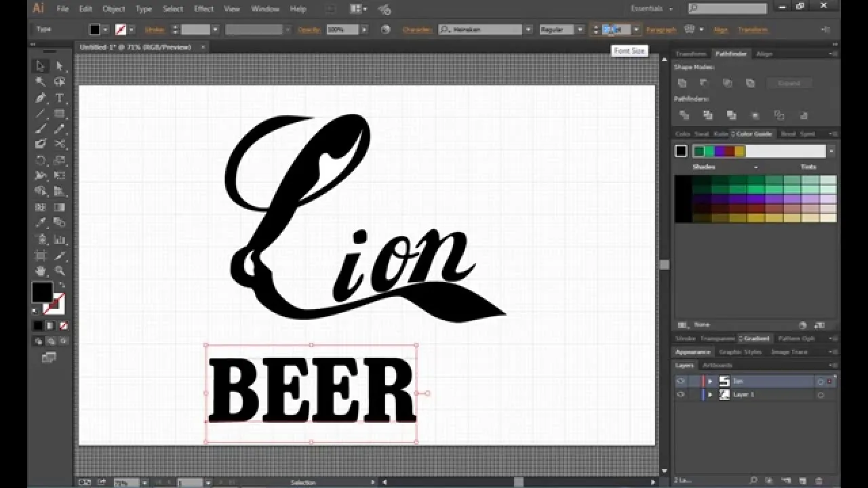Select the Selection tool (black arrow)
This screenshot has height=488, width=868.
[40, 66]
